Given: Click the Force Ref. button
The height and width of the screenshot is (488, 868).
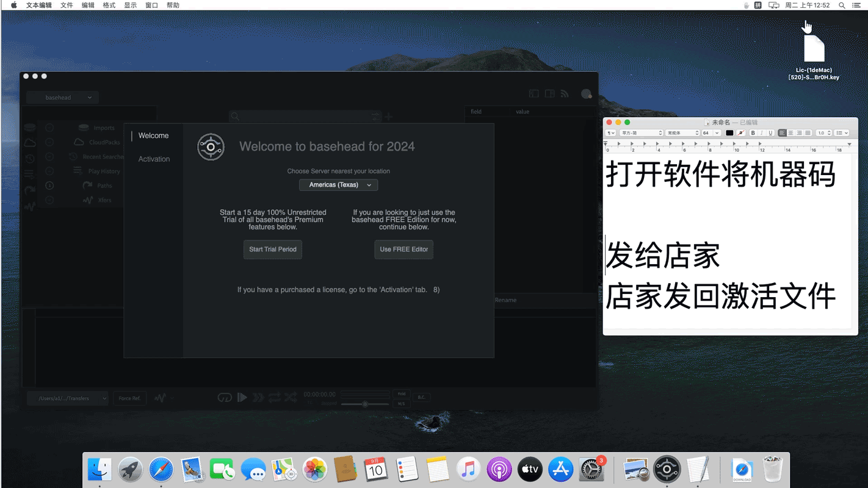Looking at the screenshot, I should pos(129,398).
